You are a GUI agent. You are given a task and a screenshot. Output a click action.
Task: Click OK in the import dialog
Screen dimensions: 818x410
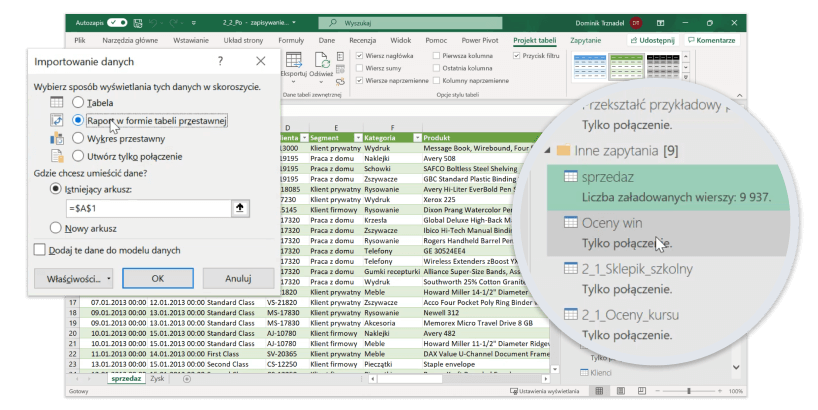(x=158, y=279)
